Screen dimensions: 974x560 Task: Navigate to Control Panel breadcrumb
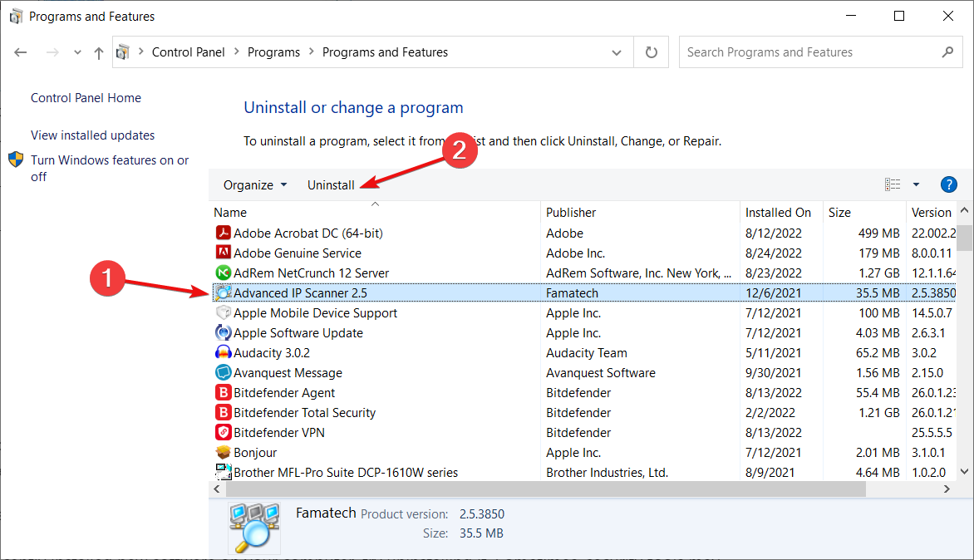[x=188, y=52]
